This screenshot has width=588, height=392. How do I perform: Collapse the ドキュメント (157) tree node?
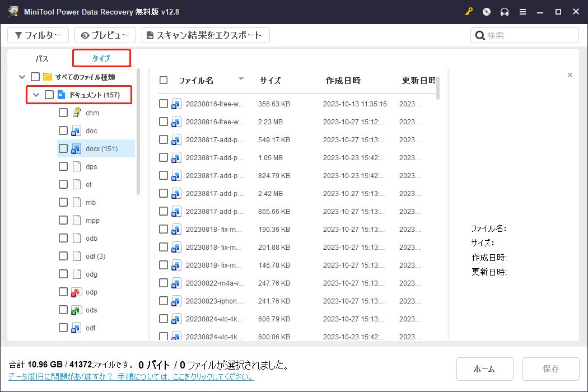[x=35, y=95]
